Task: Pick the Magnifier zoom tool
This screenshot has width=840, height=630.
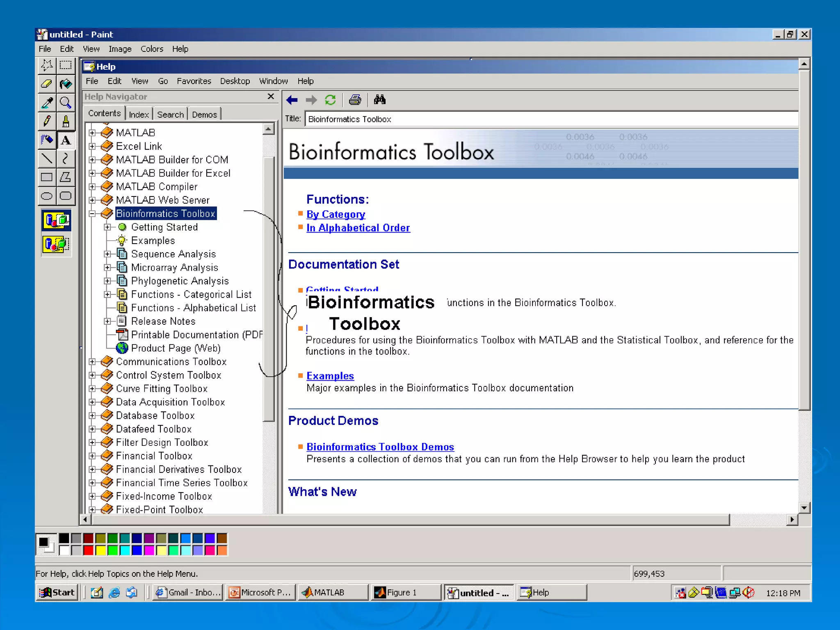Action: pyautogui.click(x=66, y=103)
